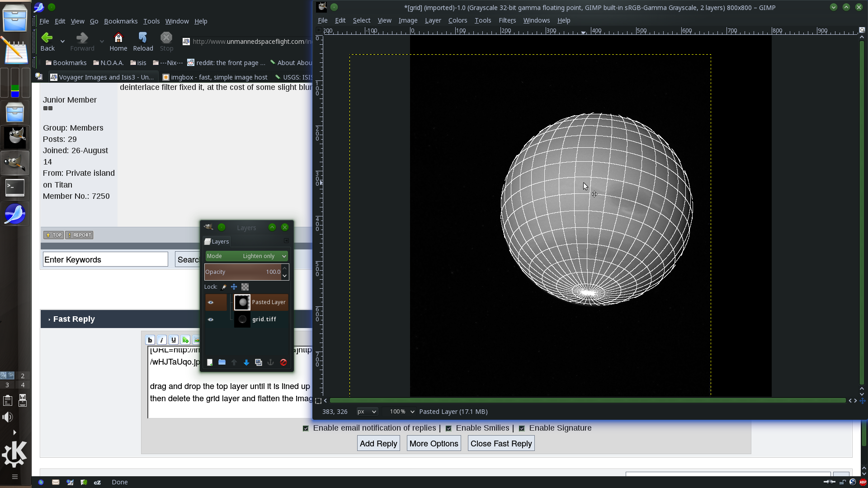Viewport: 868px width, 488px height.
Task: Click Close Fast Reply button
Action: 501,444
